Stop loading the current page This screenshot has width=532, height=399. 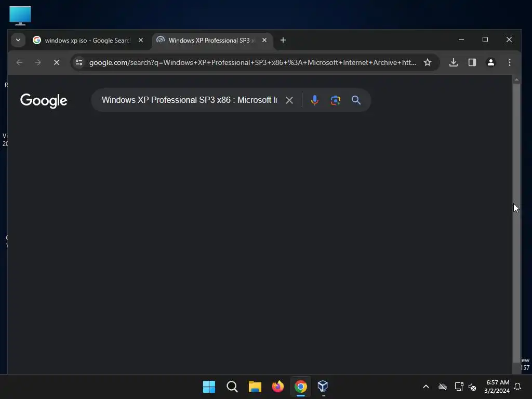[57, 62]
